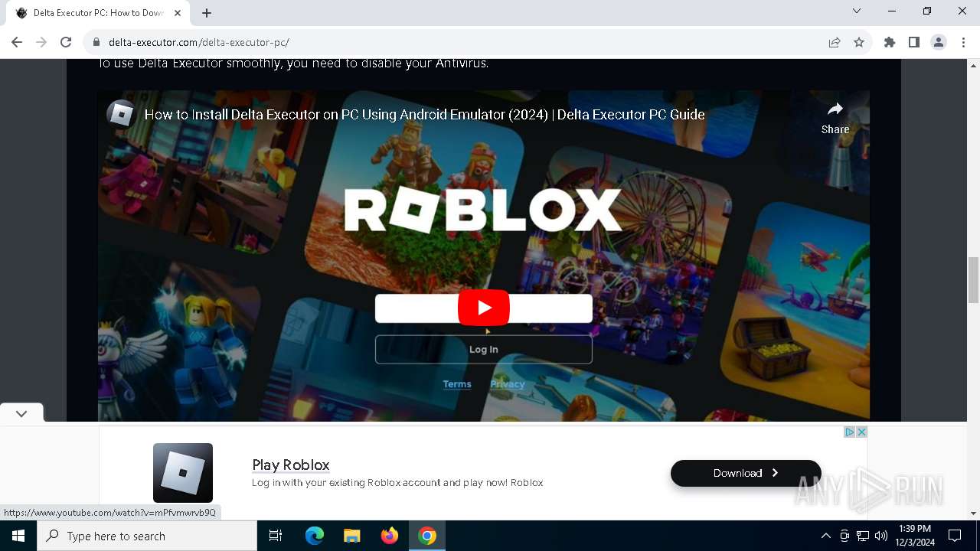Click the Roblox logo ad thumbnail
The height and width of the screenshot is (551, 980).
click(x=183, y=472)
